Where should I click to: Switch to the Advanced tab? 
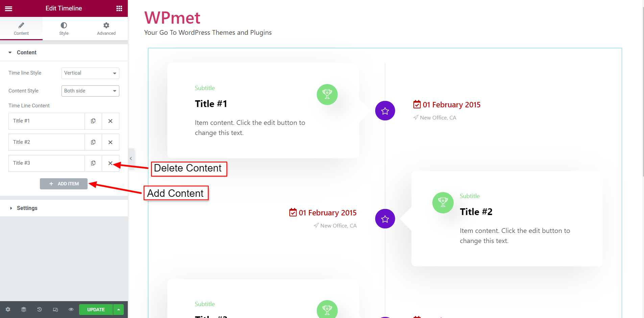(x=106, y=28)
